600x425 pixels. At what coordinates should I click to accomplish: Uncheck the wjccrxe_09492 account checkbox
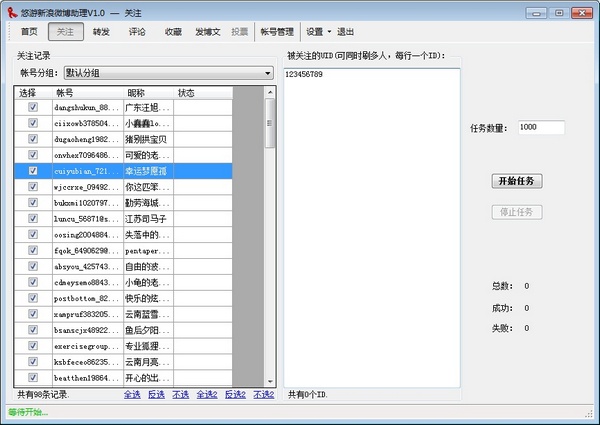coord(33,187)
